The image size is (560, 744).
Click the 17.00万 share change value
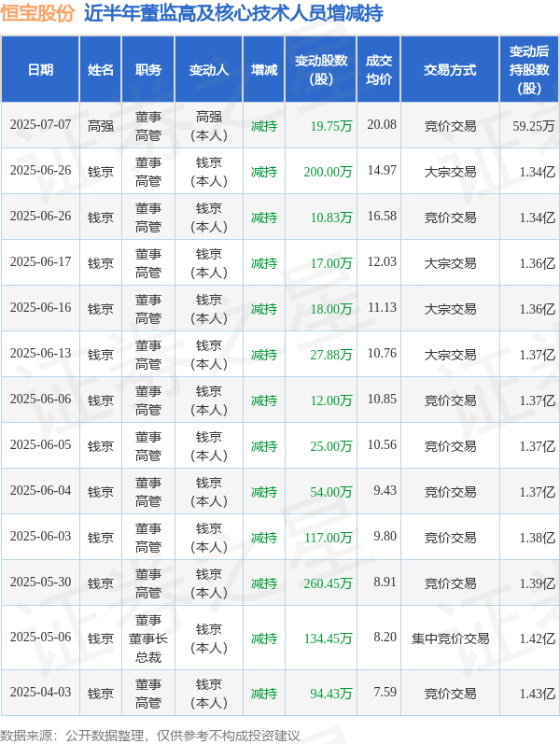coord(331,263)
